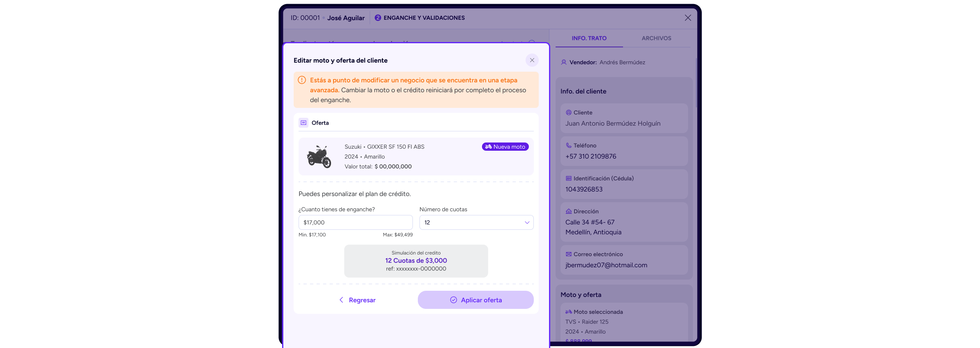This screenshot has height=348, width=980.
Task: Click the chevron arrow in cuotas dropdown
Action: [527, 222]
